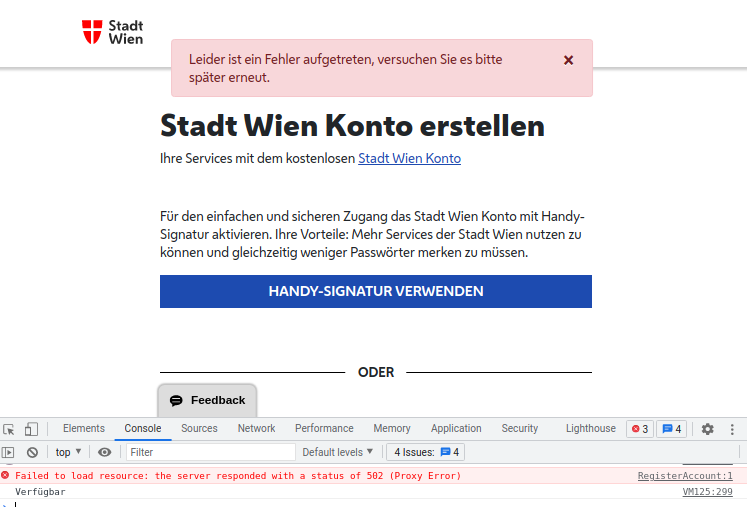This screenshot has width=747, height=507.
Task: Click the Verfügbar console log line
Action: (x=40, y=492)
